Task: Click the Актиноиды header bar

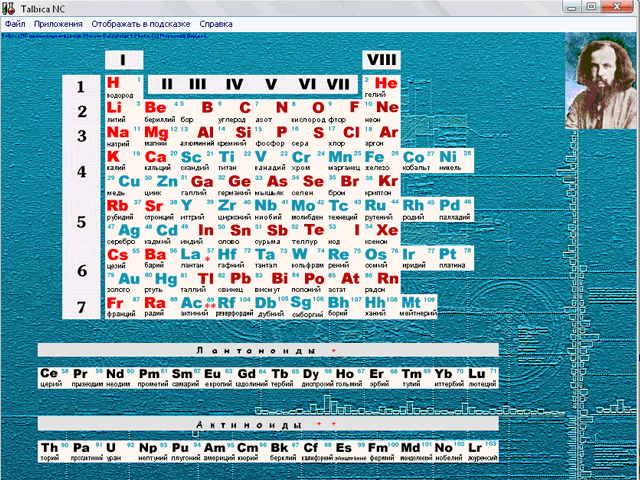Action: coord(268,424)
